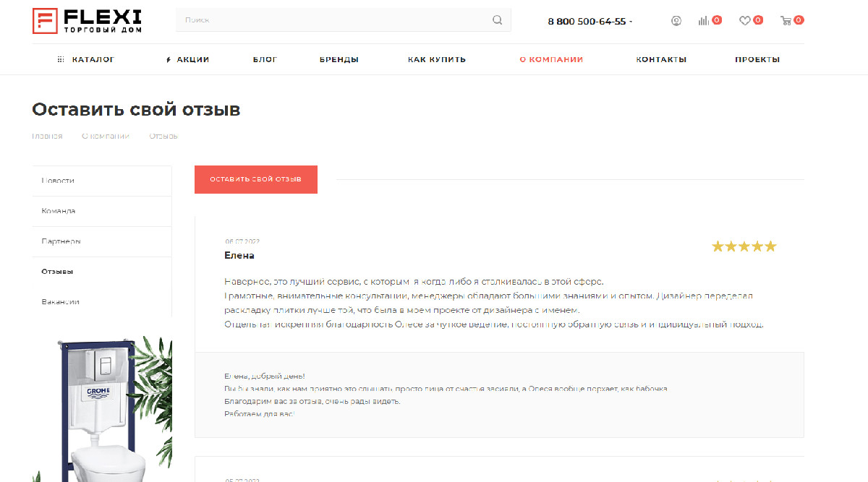Click the GROHE installation banner image
Viewport: 868px width, 482px height.
pos(102,408)
